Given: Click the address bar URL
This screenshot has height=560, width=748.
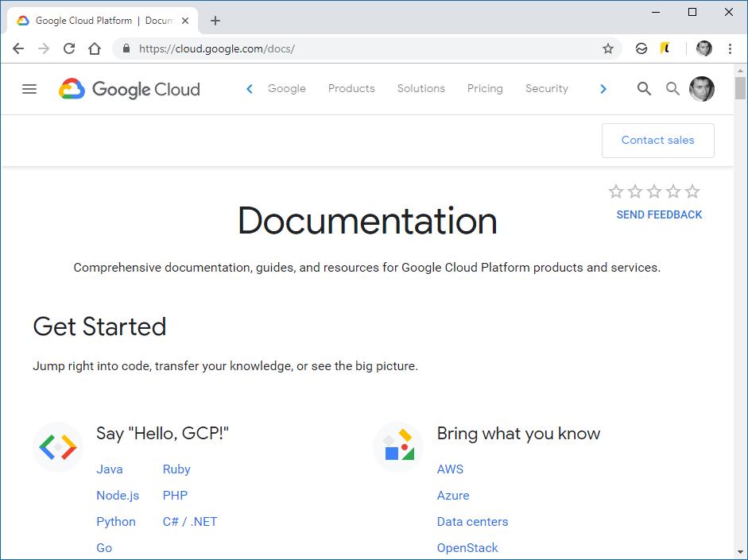Looking at the screenshot, I should coord(217,48).
